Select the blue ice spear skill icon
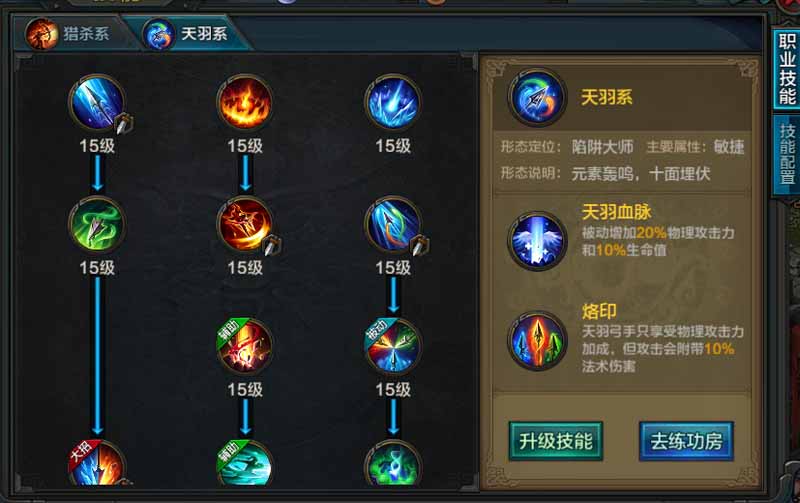The image size is (800, 503). [97, 104]
